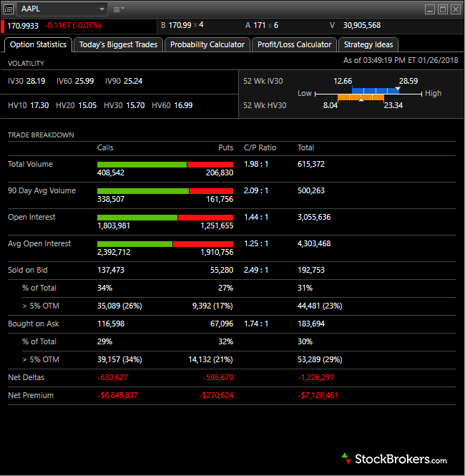Click the orange 52 Wk HV30 range bar
Viewport: 465px width, 476px height.
click(361, 97)
